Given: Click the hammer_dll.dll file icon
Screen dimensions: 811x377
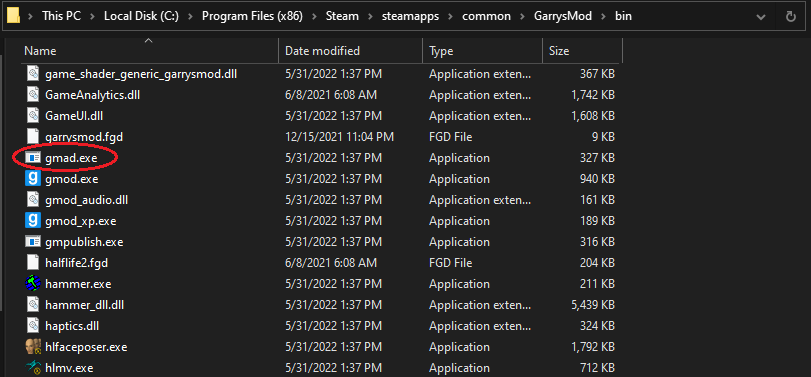Looking at the screenshot, I should [33, 305].
